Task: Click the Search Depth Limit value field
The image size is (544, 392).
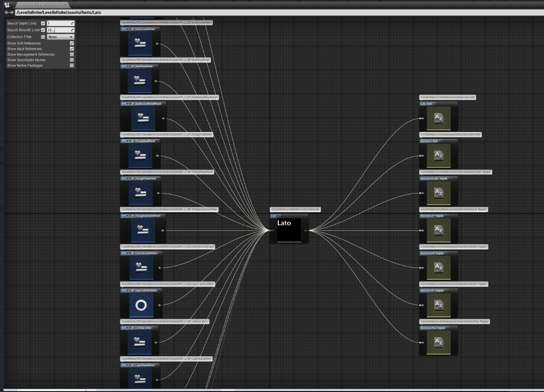Action: tap(59, 23)
